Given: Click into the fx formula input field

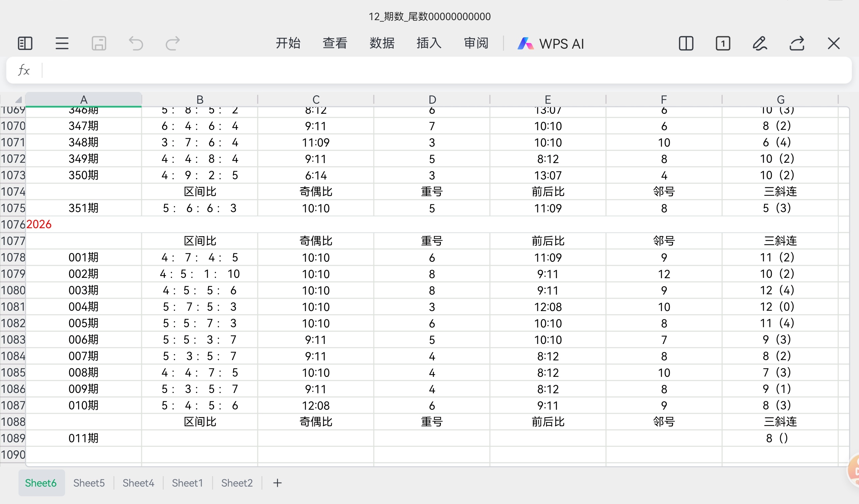Looking at the screenshot, I should click(443, 70).
